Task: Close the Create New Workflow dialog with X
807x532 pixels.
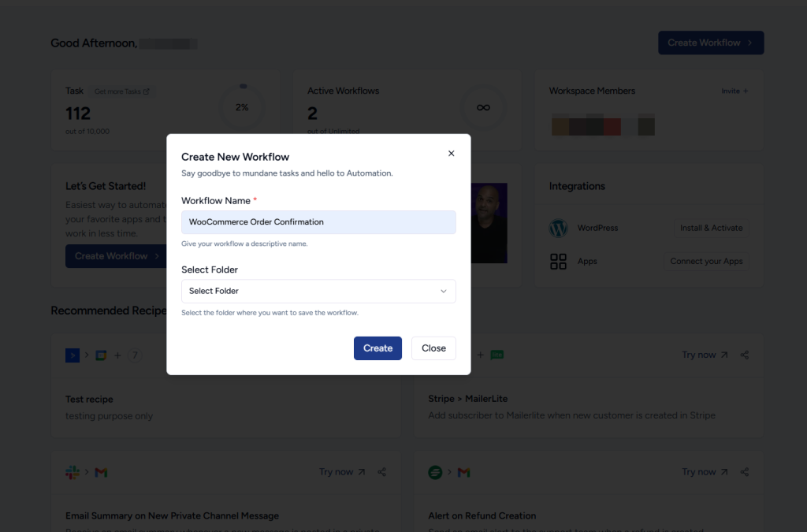Action: tap(451, 154)
